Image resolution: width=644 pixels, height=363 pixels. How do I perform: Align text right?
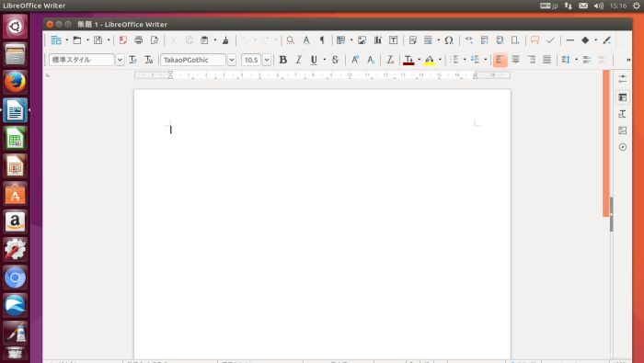[x=531, y=60]
